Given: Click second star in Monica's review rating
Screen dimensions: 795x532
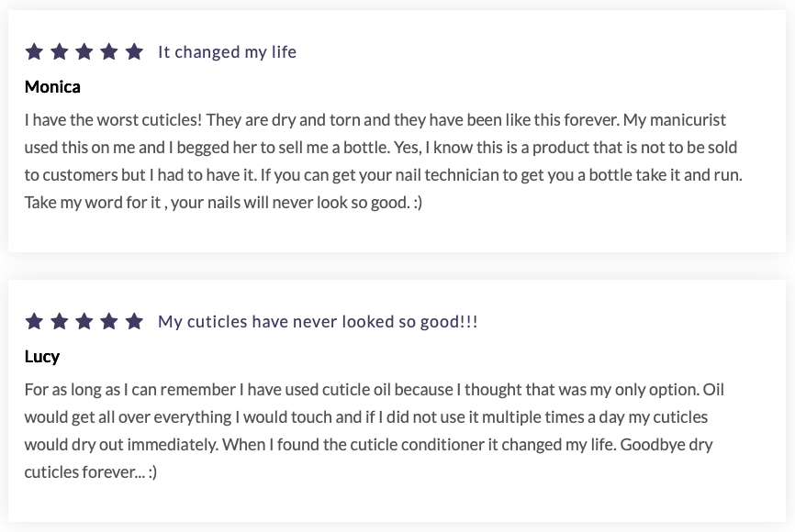Looking at the screenshot, I should tap(59, 51).
